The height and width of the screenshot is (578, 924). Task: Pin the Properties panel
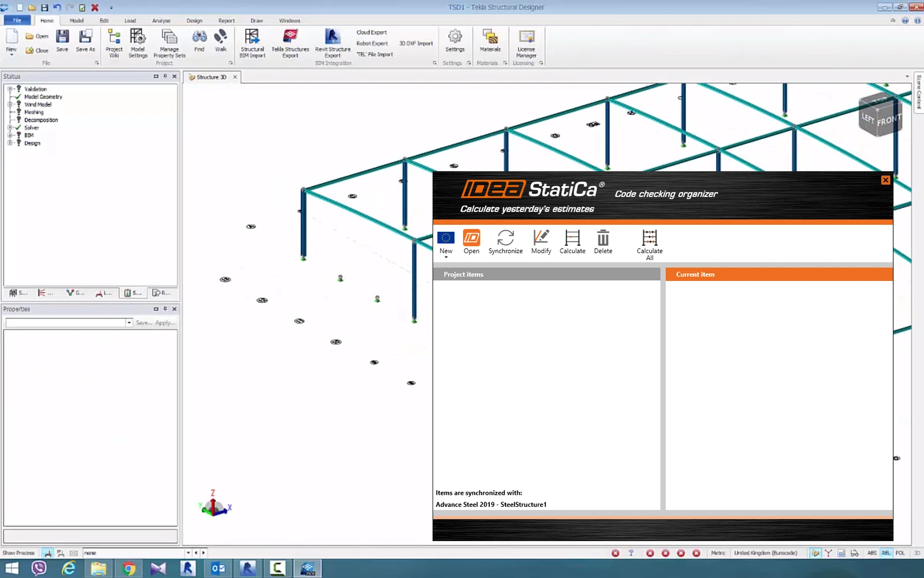pyautogui.click(x=165, y=309)
